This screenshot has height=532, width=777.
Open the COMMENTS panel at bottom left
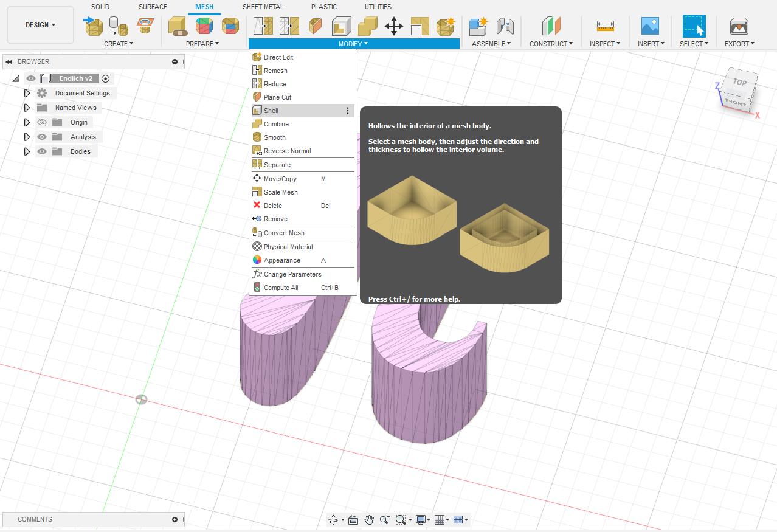coord(35,519)
